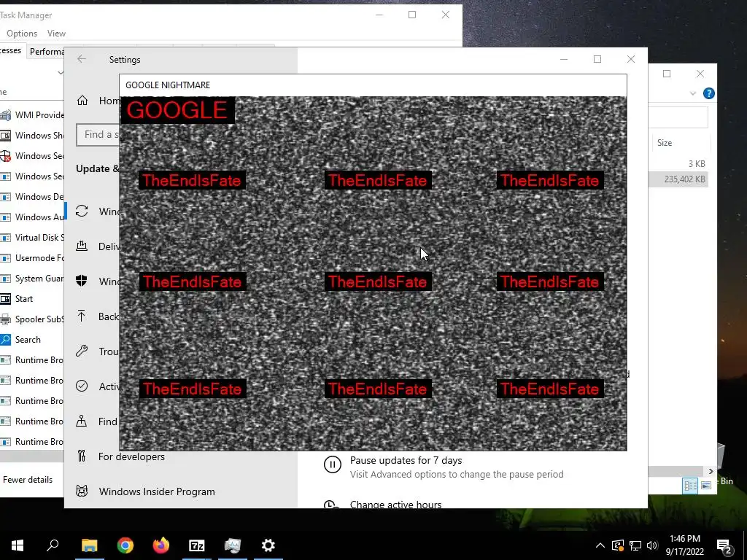Select Windows Security shield icon in Settings
This screenshot has height=560, width=747.
[x=82, y=281]
